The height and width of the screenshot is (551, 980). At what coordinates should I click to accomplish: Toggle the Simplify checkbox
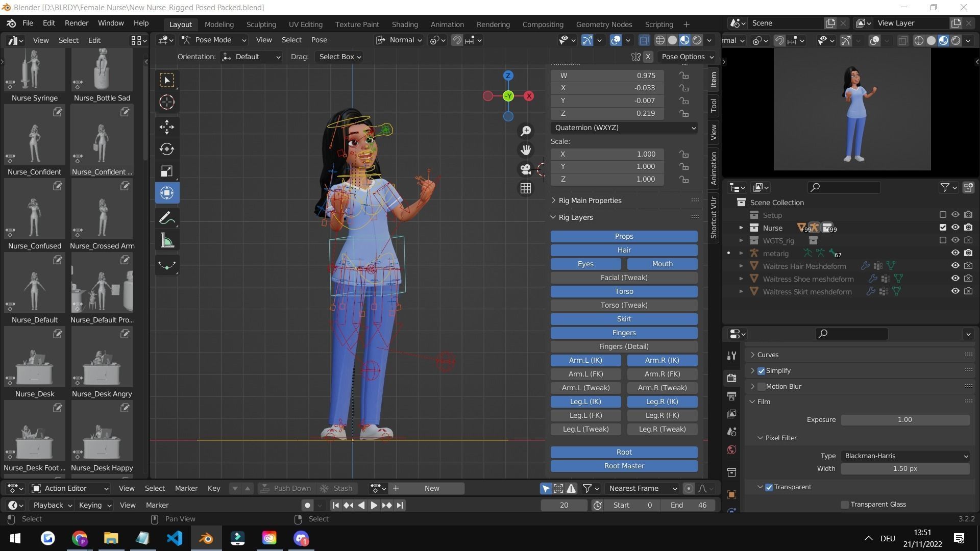click(x=761, y=371)
